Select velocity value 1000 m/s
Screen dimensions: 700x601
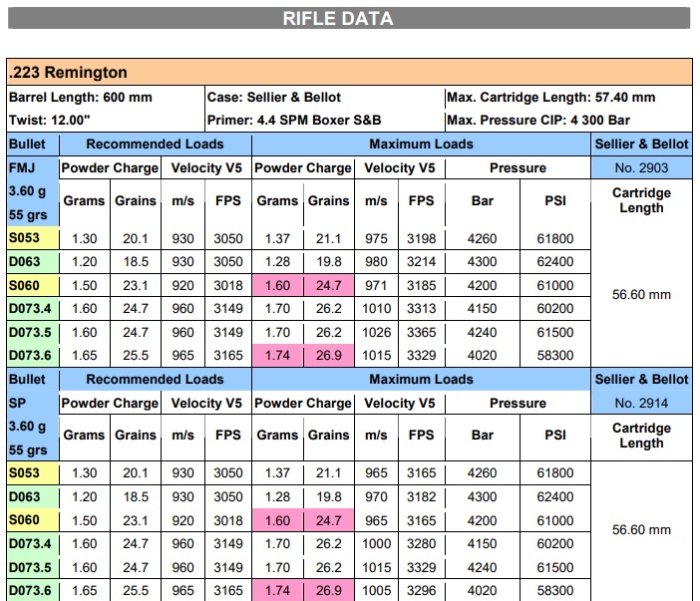tap(376, 544)
